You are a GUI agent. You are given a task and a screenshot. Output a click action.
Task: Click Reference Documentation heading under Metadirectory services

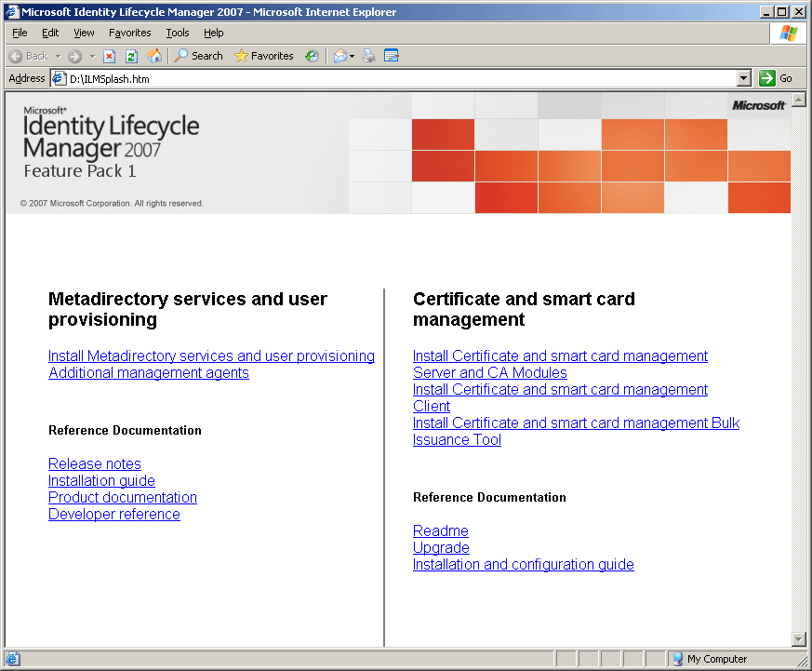point(125,430)
